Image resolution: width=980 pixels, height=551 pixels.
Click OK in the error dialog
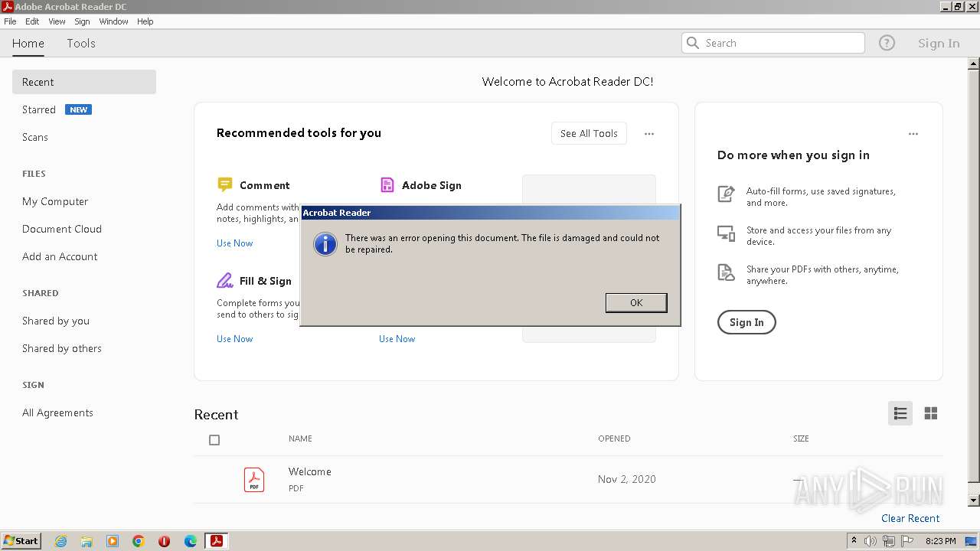pyautogui.click(x=636, y=302)
